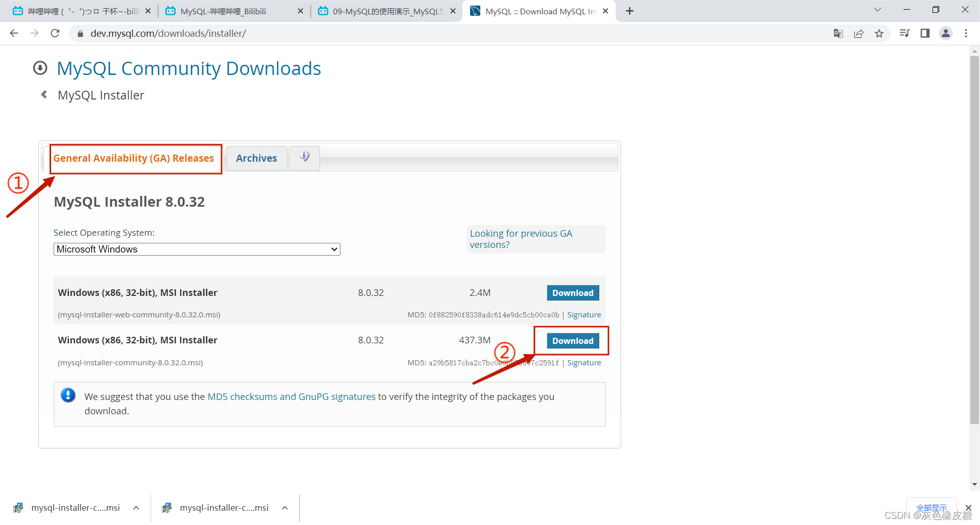980x525 pixels.
Task: Open the information tab icon
Action: (304, 158)
